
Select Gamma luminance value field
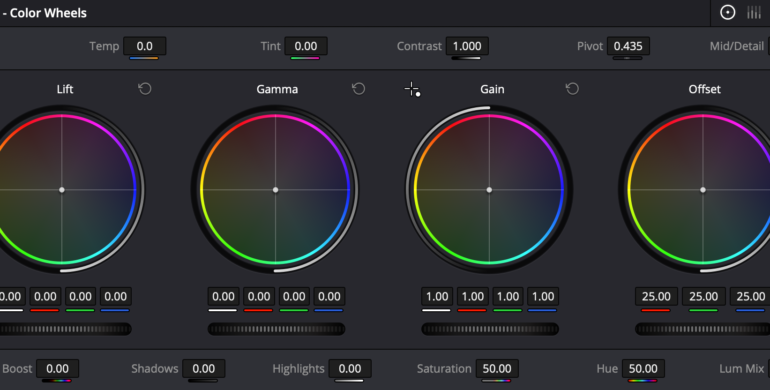(223, 297)
